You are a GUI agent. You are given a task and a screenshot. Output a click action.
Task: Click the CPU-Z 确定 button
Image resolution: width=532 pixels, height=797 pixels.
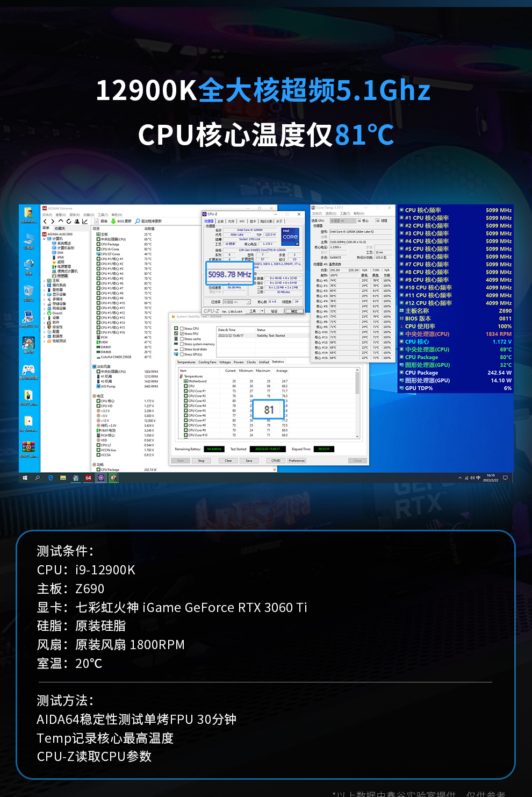coord(294,311)
